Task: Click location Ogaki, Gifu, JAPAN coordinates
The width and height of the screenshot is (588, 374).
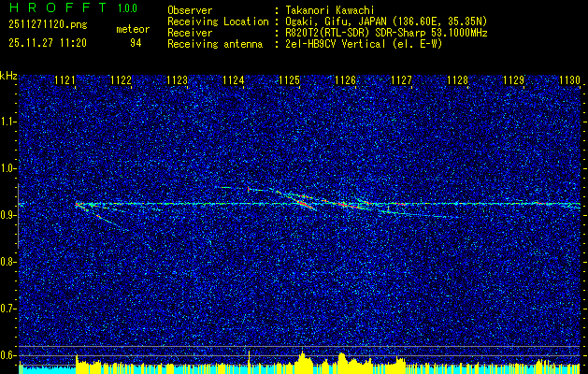Action: 386,22
